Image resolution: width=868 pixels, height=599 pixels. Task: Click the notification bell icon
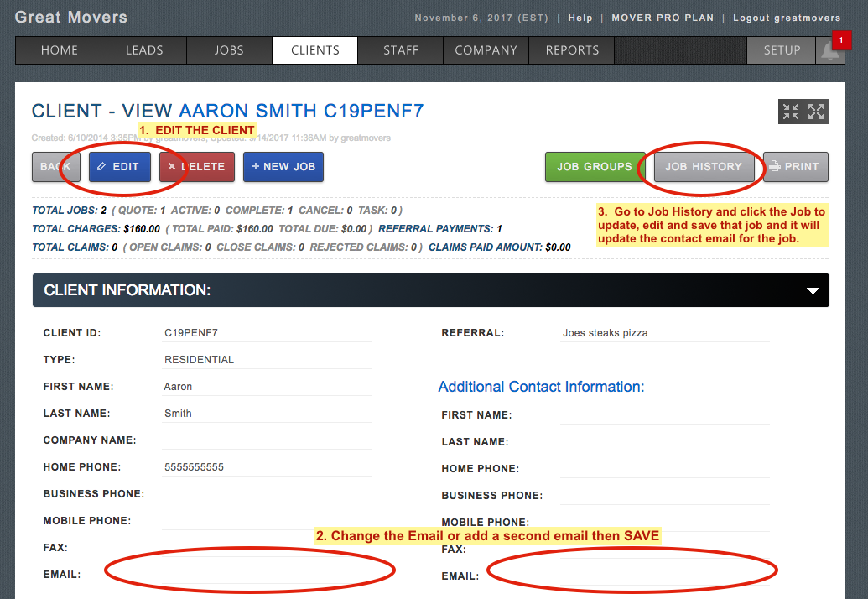pyautogui.click(x=829, y=51)
